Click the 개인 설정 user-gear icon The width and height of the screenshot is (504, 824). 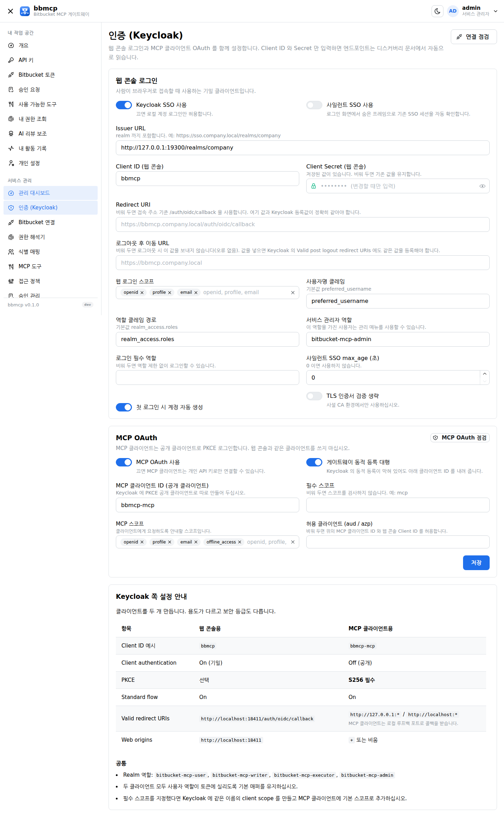(11, 163)
